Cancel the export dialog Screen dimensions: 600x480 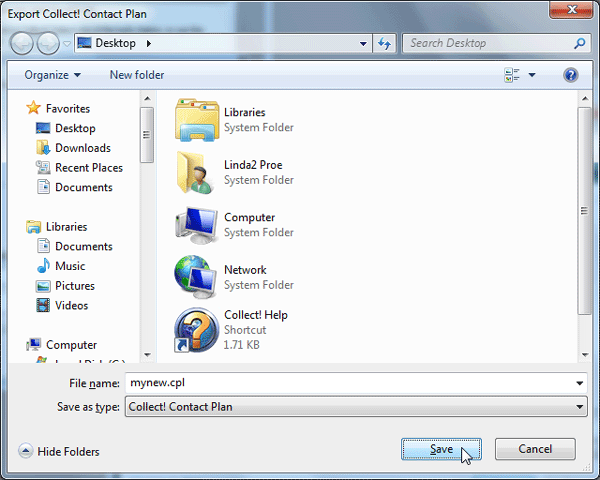pos(535,449)
